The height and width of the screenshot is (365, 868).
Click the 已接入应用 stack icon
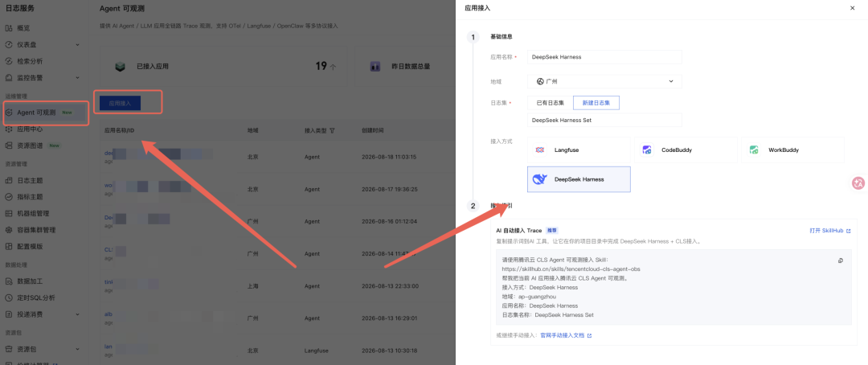(x=120, y=67)
